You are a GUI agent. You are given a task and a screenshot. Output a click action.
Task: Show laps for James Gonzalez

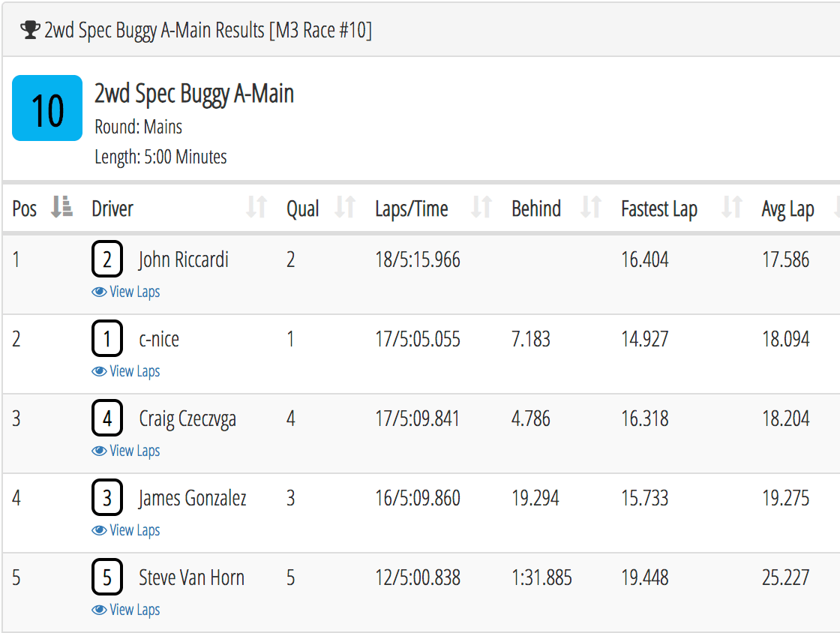pyautogui.click(x=126, y=530)
